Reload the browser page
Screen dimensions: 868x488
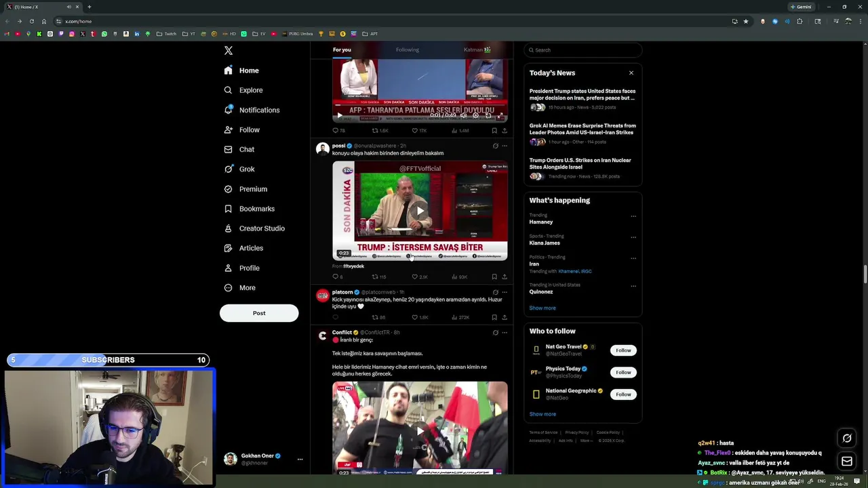click(x=31, y=21)
